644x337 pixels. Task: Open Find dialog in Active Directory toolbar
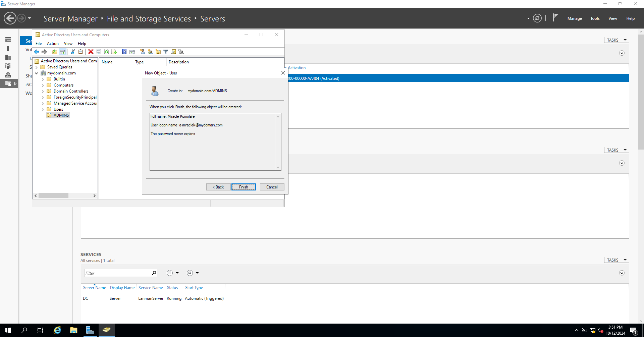pos(173,52)
